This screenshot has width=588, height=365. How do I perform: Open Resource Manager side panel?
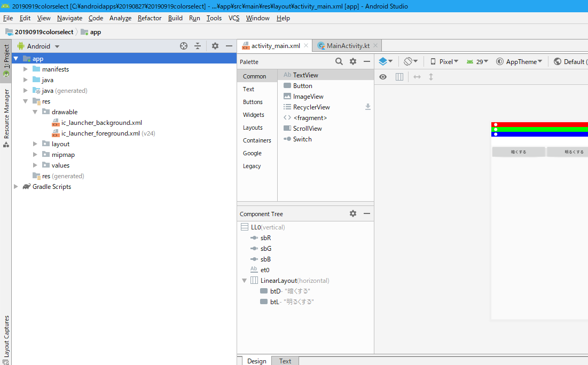tap(6, 118)
